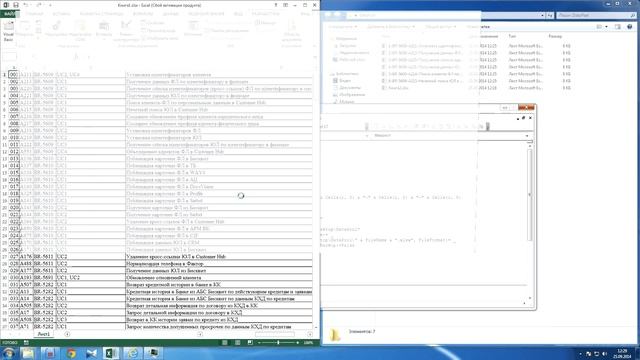This screenshot has height=360, width=640.
Task: Undo last action in Excel toolbar
Action: [x=26, y=5]
